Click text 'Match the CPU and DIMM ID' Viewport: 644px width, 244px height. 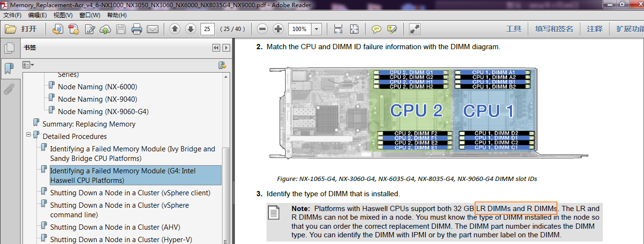pyautogui.click(x=383, y=47)
